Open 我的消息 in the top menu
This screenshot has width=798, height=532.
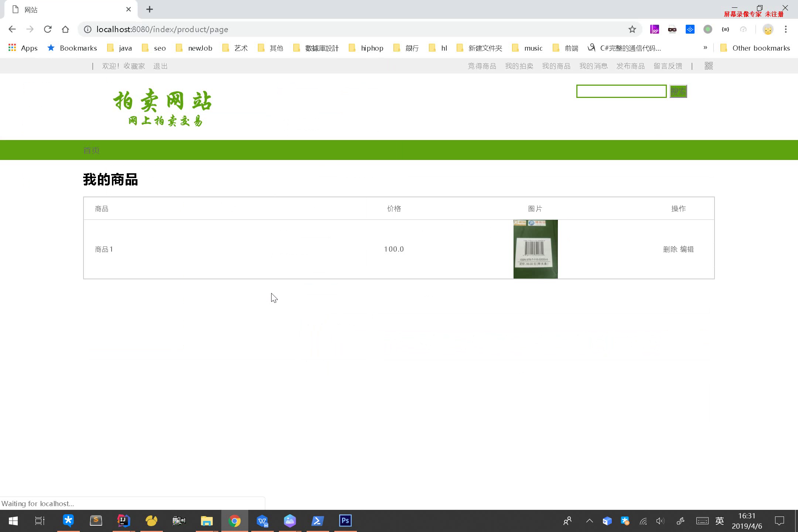(x=593, y=66)
